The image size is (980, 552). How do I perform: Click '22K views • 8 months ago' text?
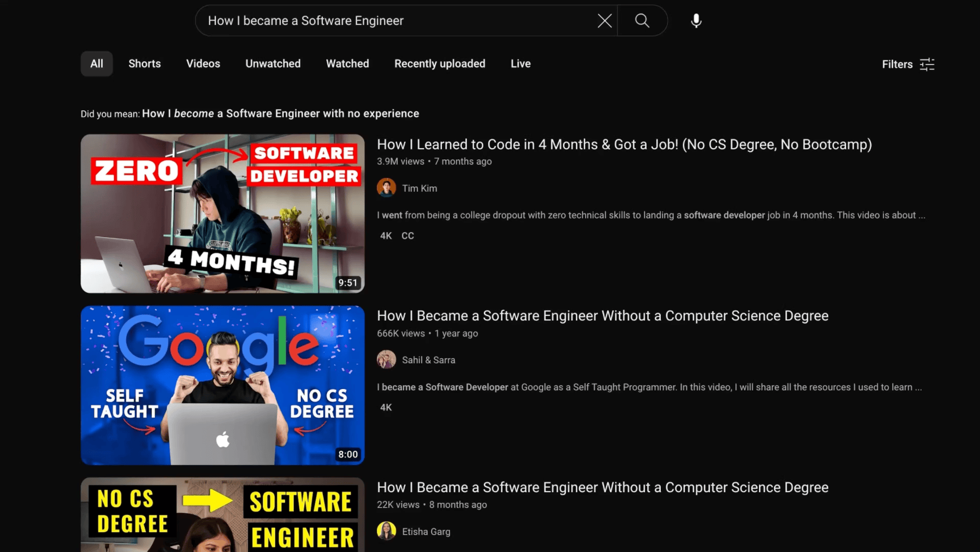(x=432, y=505)
